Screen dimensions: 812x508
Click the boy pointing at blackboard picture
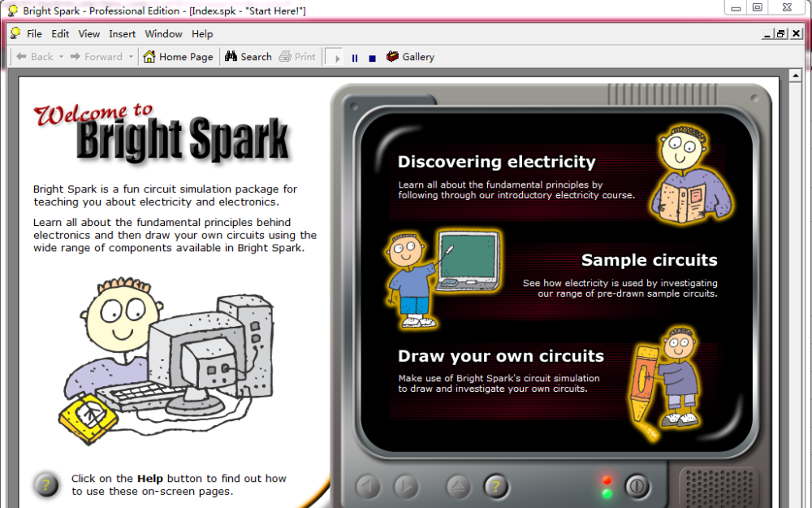(x=443, y=279)
